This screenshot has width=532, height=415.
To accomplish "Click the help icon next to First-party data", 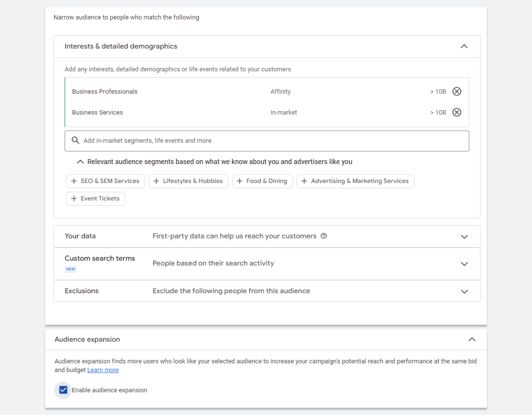I will 323,236.
